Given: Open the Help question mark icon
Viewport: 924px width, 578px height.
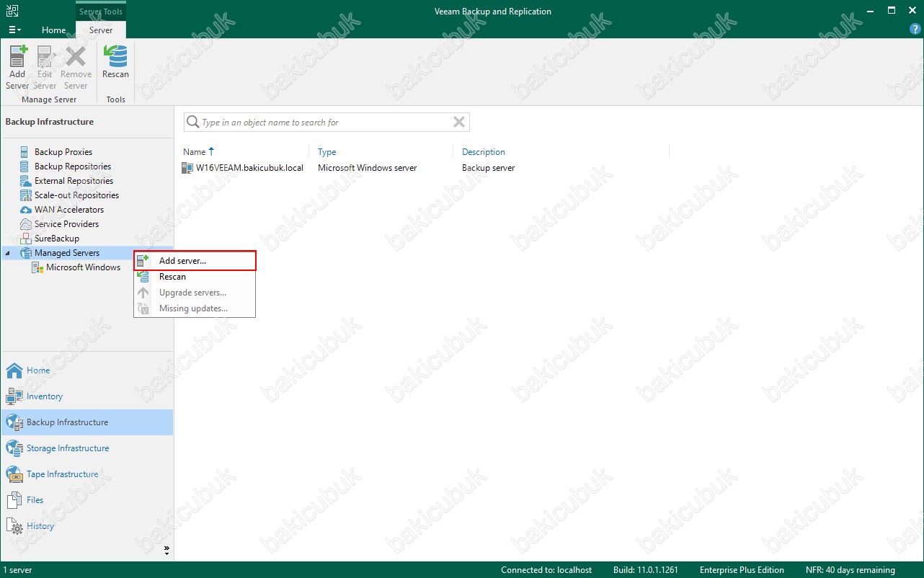Looking at the screenshot, I should point(915,30).
